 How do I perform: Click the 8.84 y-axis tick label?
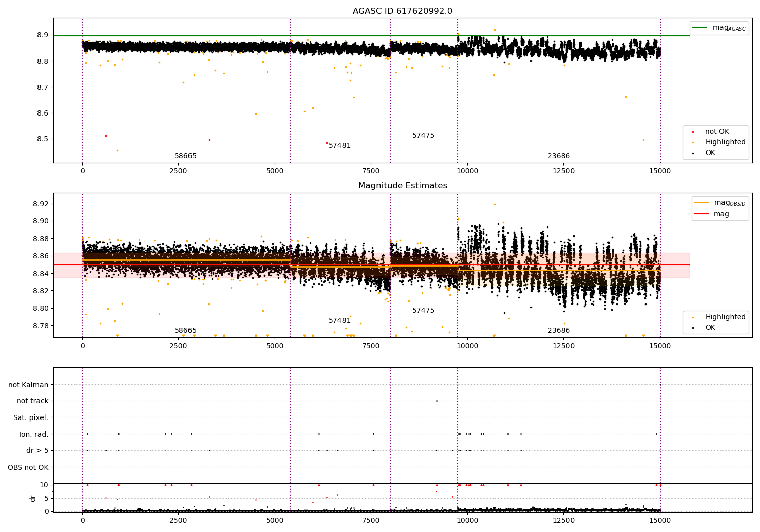tap(40, 274)
